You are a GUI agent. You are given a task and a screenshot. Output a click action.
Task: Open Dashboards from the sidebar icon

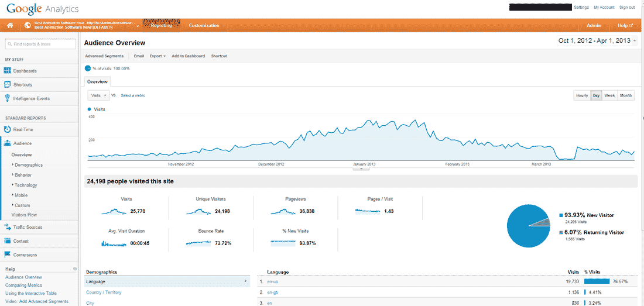click(8, 71)
